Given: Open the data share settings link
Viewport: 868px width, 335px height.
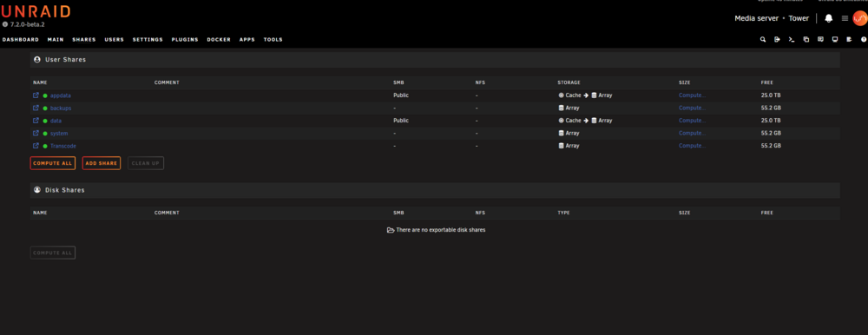Looking at the screenshot, I should (56, 121).
